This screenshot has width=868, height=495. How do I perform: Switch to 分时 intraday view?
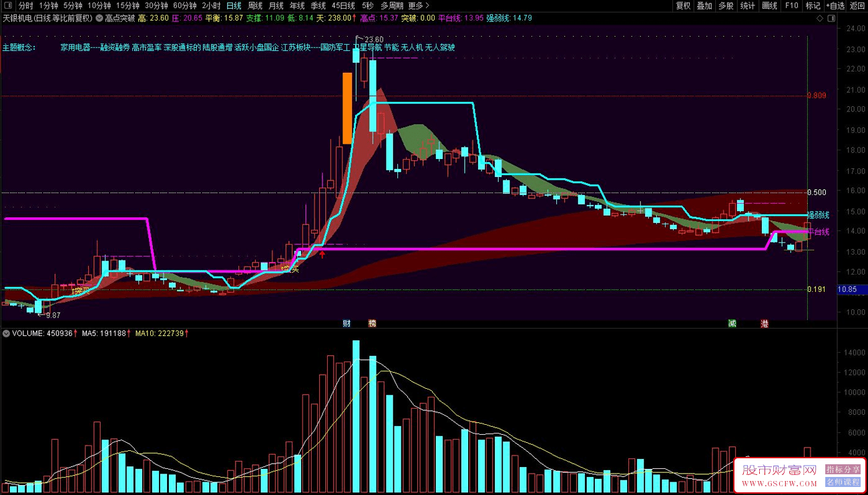25,5
